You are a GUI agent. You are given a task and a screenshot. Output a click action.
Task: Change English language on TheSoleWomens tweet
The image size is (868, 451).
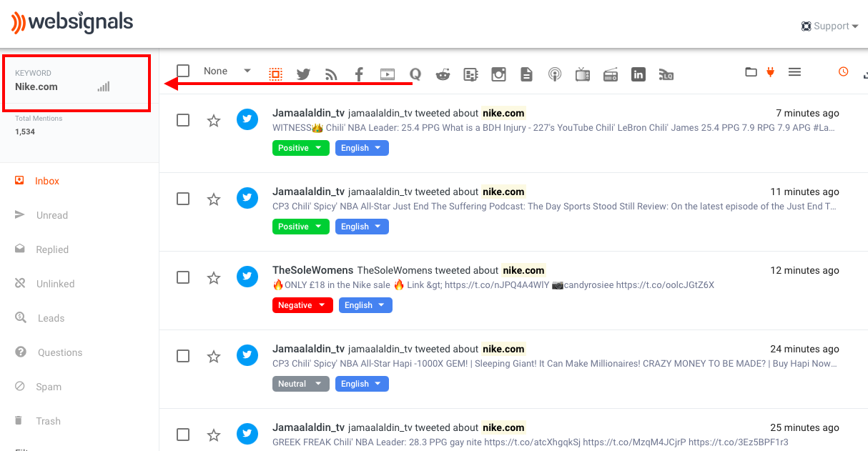tap(365, 305)
